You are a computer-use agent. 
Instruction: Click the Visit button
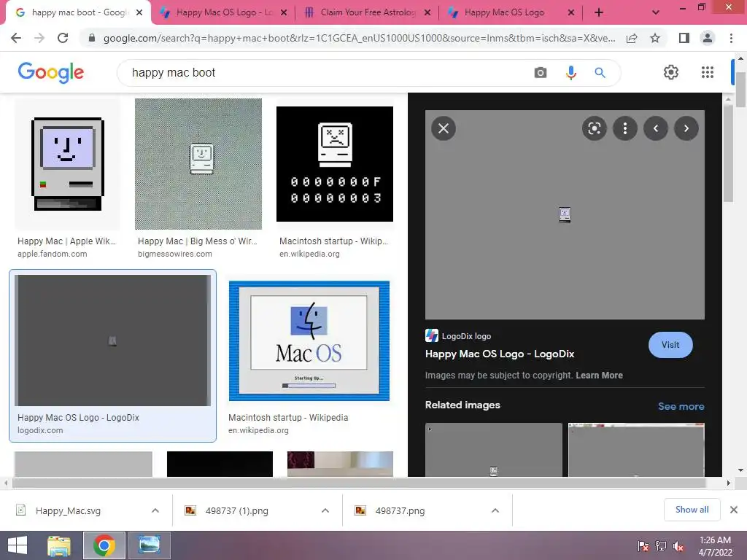(x=670, y=345)
